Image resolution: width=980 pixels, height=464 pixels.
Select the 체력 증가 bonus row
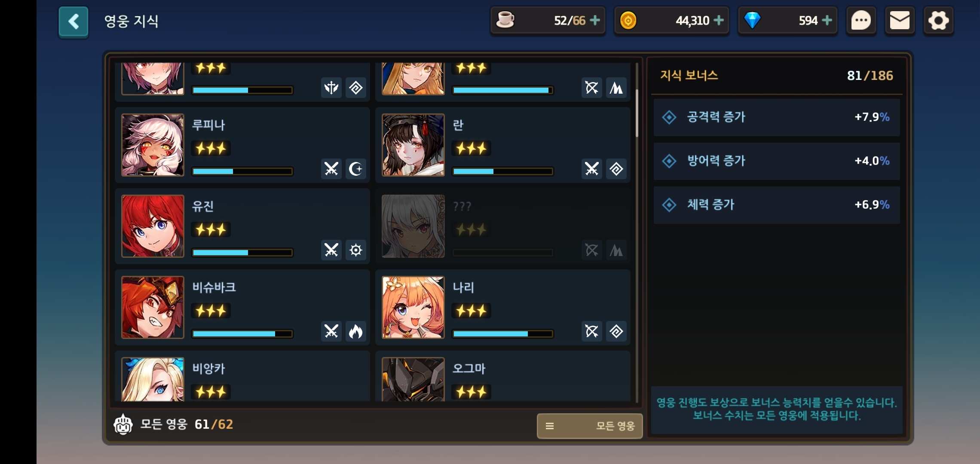777,205
